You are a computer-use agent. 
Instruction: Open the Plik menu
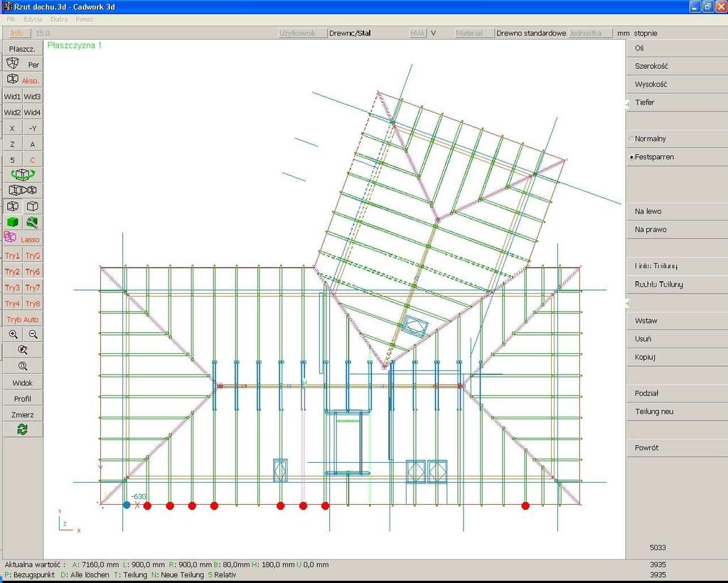[x=11, y=19]
